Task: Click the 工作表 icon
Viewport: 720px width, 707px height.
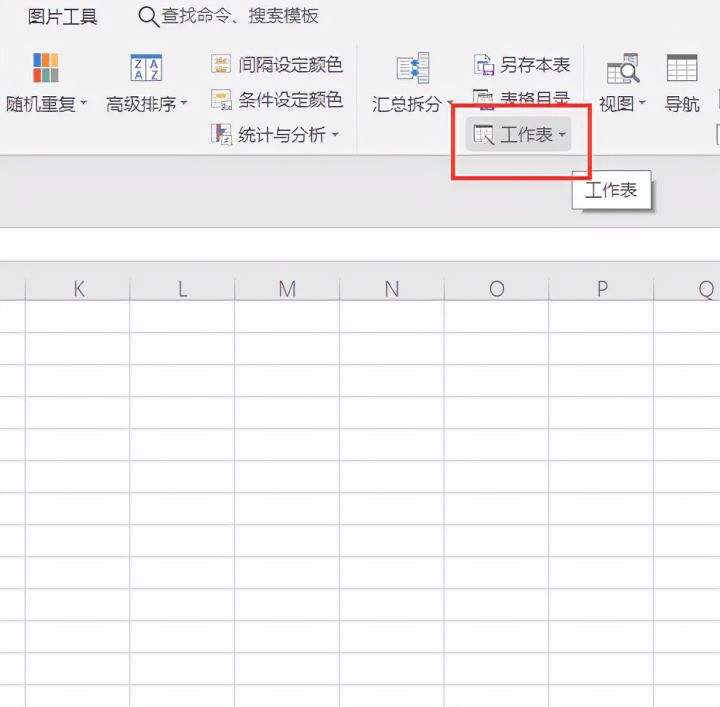Action: (484, 135)
